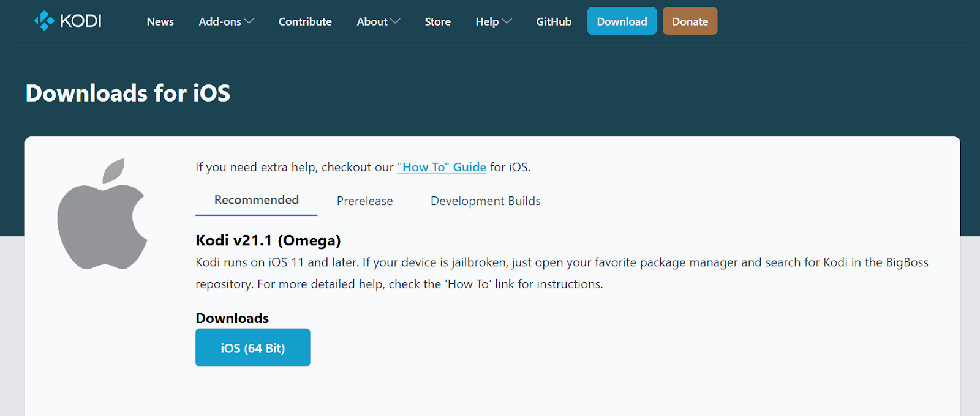Click the Downloads for iOS page title
Image resolution: width=980 pixels, height=416 pixels.
click(x=128, y=93)
